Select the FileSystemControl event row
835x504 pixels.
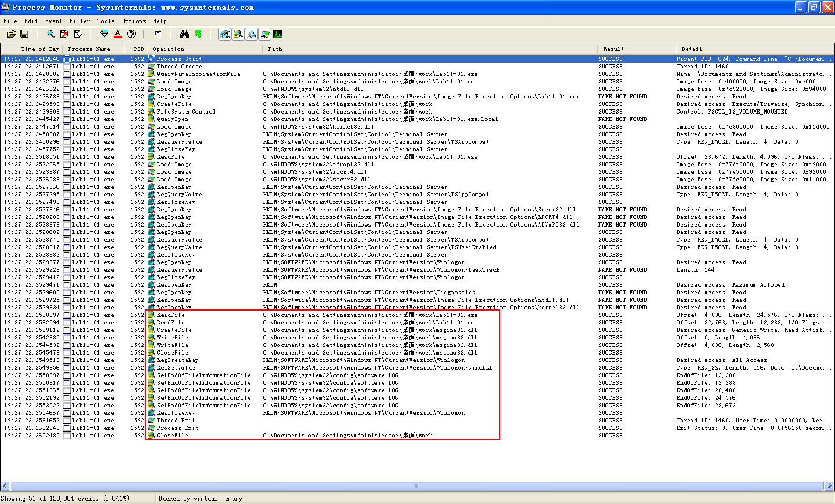pos(418,112)
